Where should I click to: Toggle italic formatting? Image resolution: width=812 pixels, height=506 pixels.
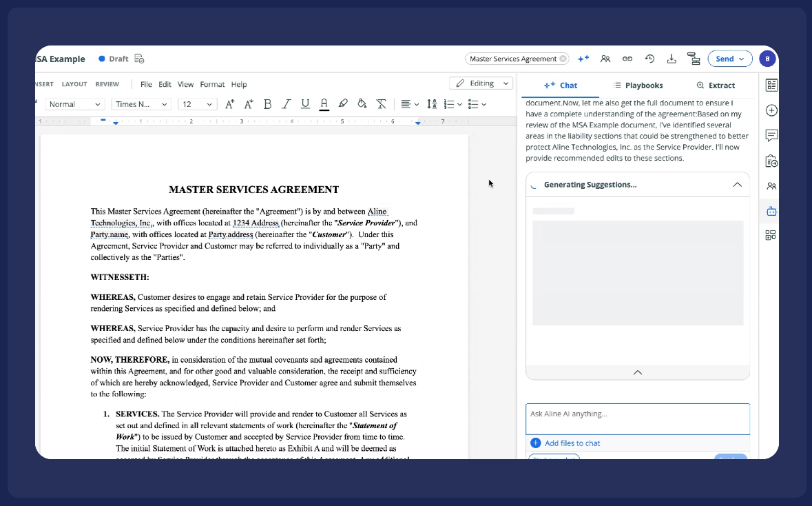286,104
